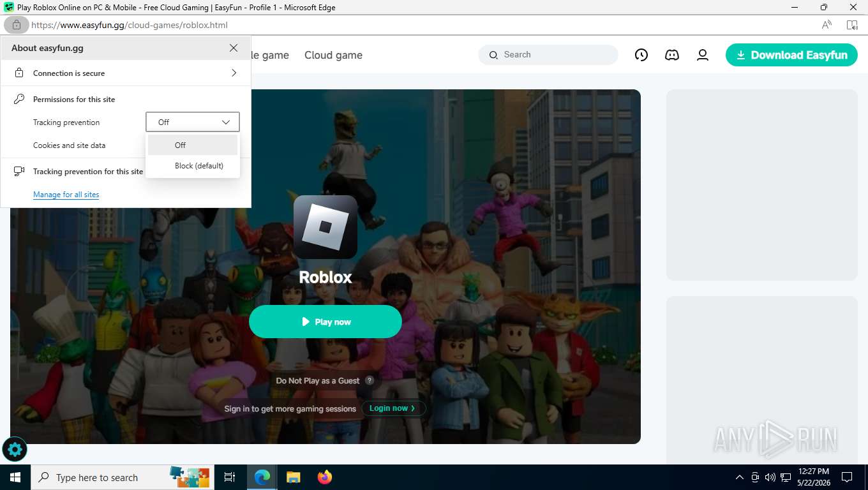The image size is (868, 490).
Task: Click the Login now button
Action: (x=394, y=408)
